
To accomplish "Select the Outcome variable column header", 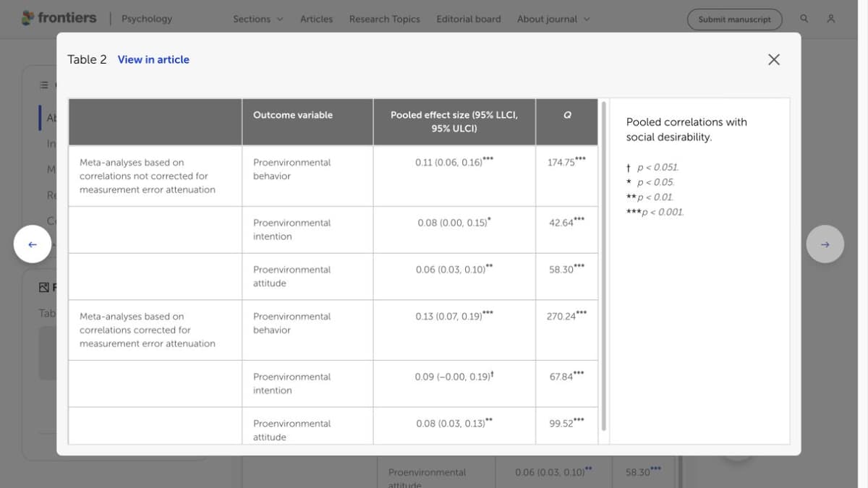I will [x=307, y=121].
